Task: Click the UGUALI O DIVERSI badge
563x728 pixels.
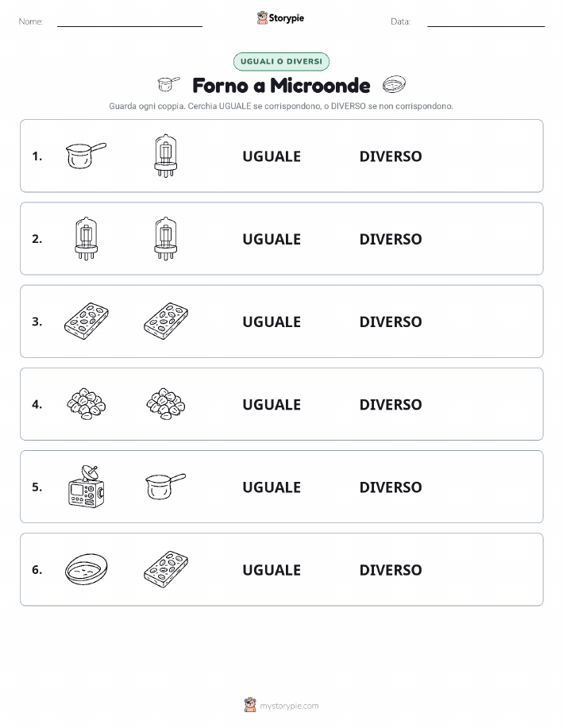Action: (281, 61)
